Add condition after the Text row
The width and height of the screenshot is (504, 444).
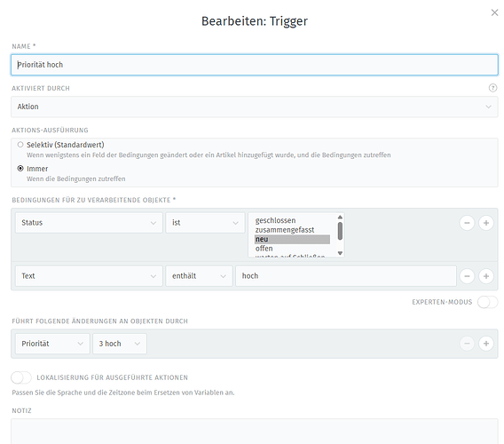tap(486, 276)
